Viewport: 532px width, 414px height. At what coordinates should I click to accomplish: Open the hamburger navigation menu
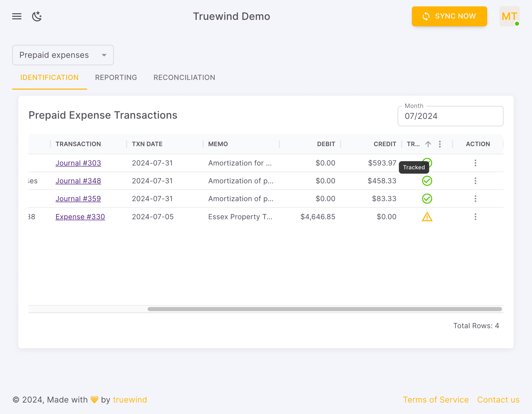(17, 16)
